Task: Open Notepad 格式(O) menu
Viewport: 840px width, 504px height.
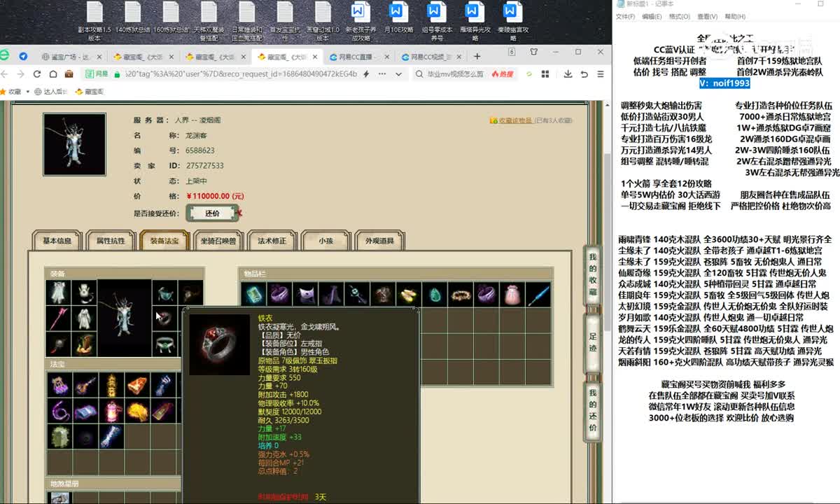Action: tap(679, 16)
